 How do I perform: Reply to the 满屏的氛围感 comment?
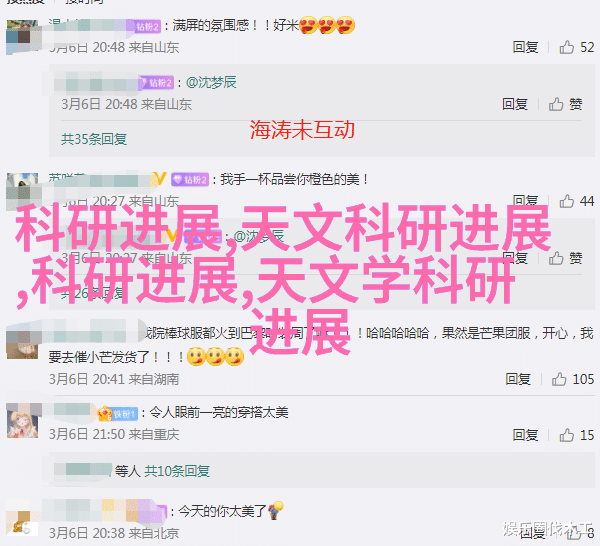525,47
